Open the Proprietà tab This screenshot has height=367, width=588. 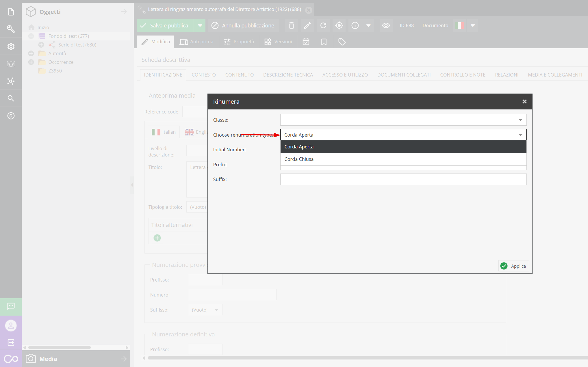pyautogui.click(x=239, y=42)
